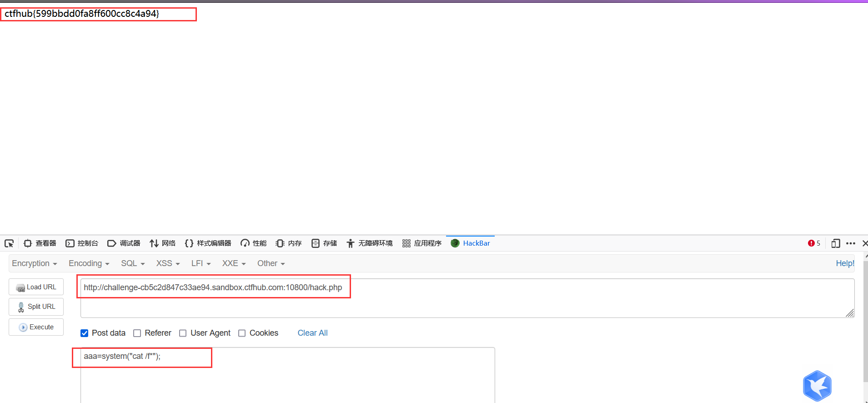This screenshot has height=403, width=868.
Task: Click the URL textarea resize handle
Action: 850,313
